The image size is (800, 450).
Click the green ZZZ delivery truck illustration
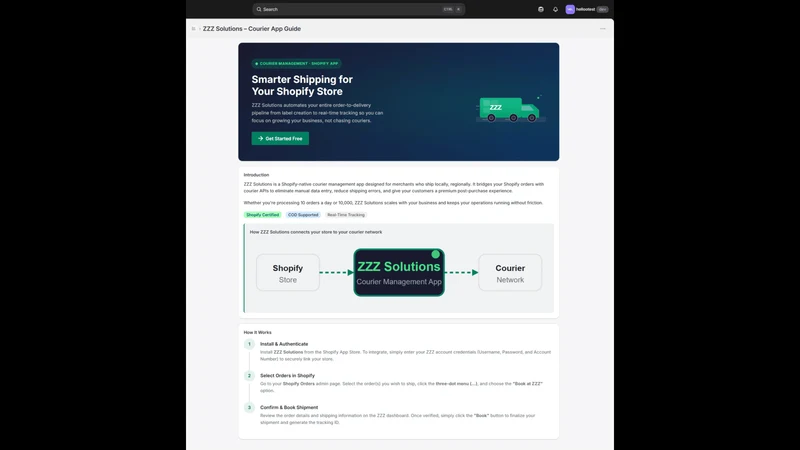[x=509, y=109]
